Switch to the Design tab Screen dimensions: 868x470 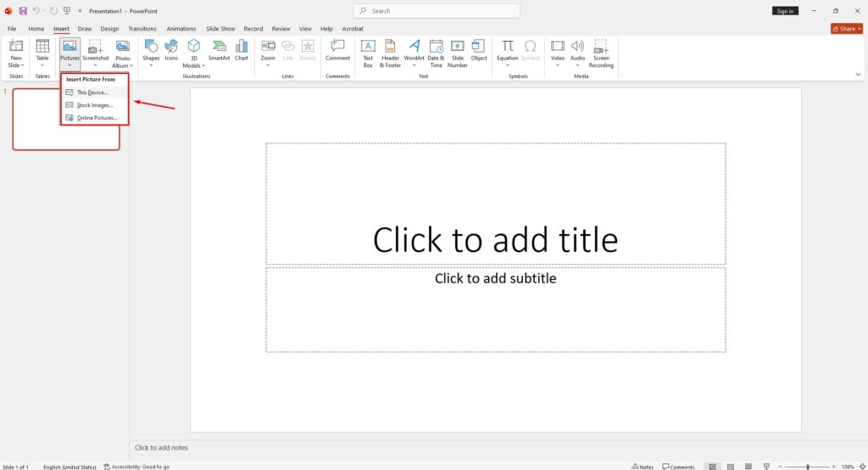(x=109, y=29)
